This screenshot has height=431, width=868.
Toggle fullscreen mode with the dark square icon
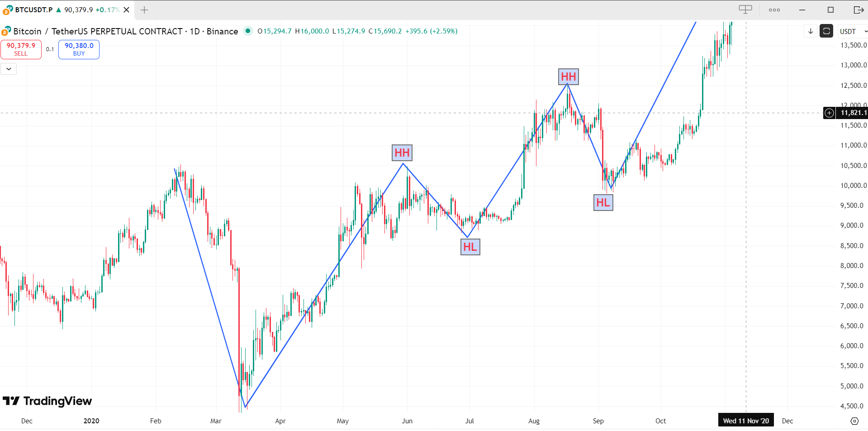coord(826,31)
